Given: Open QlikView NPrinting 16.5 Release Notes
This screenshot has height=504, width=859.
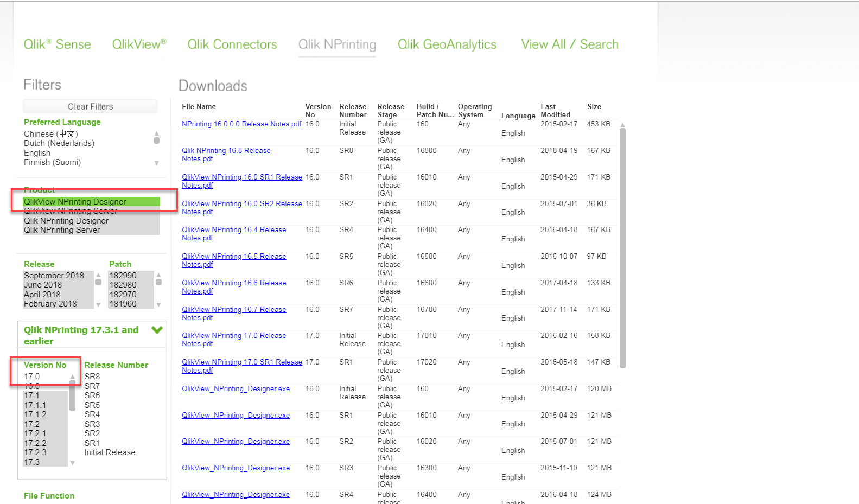Looking at the screenshot, I should (234, 260).
